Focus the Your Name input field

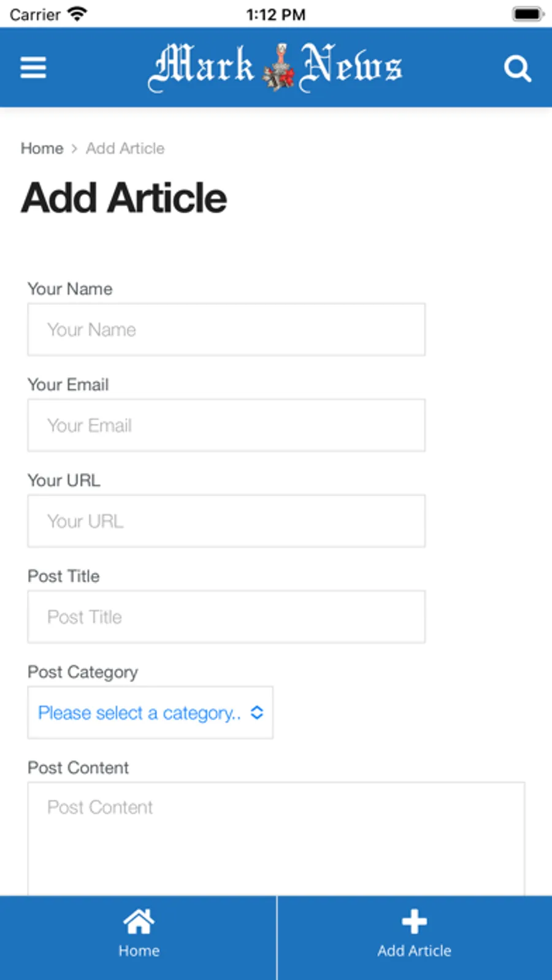pyautogui.click(x=226, y=329)
